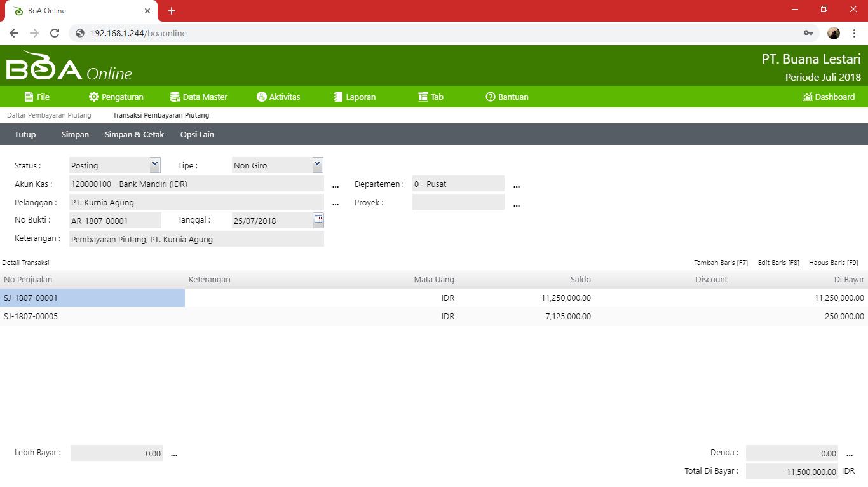Click the Dashboard chart icon

pyautogui.click(x=808, y=97)
